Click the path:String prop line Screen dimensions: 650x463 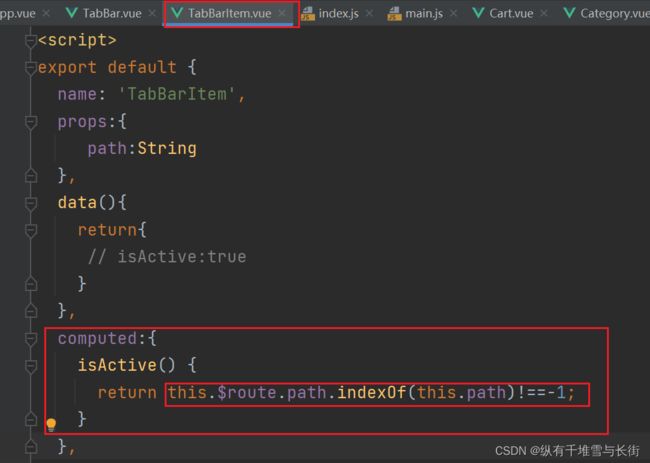142,148
